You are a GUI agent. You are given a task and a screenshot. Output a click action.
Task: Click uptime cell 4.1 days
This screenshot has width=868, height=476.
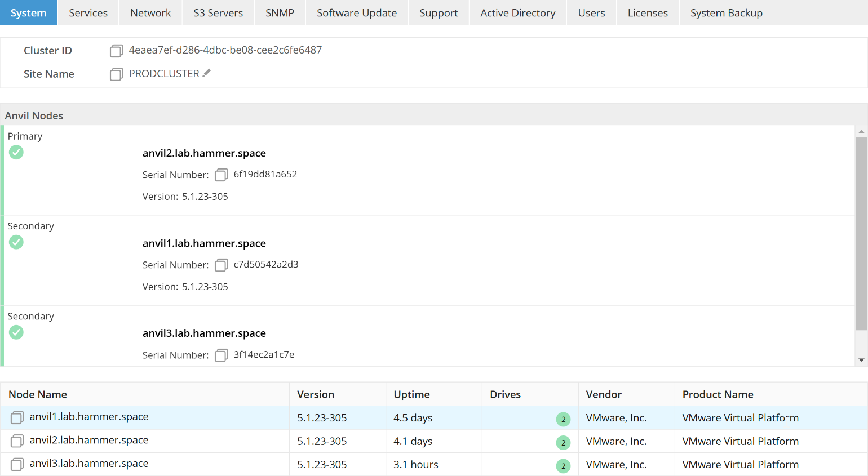pyautogui.click(x=413, y=441)
